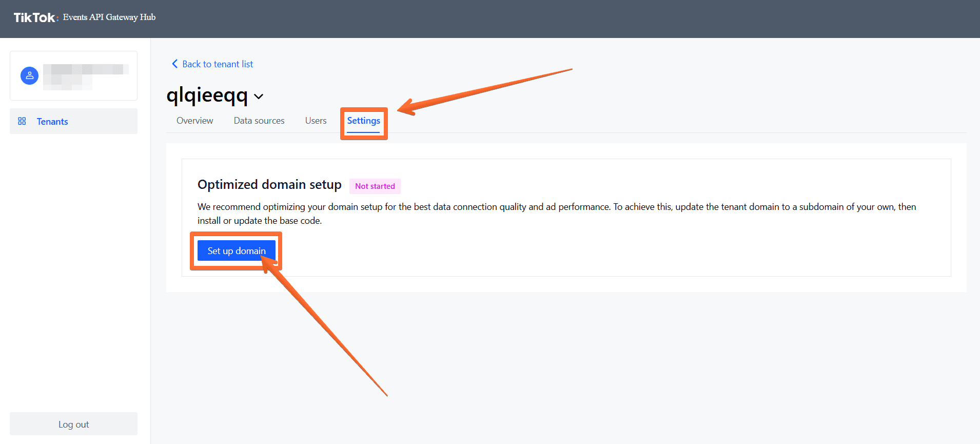The image size is (980, 444).
Task: Click the Set up domain button
Action: click(237, 250)
